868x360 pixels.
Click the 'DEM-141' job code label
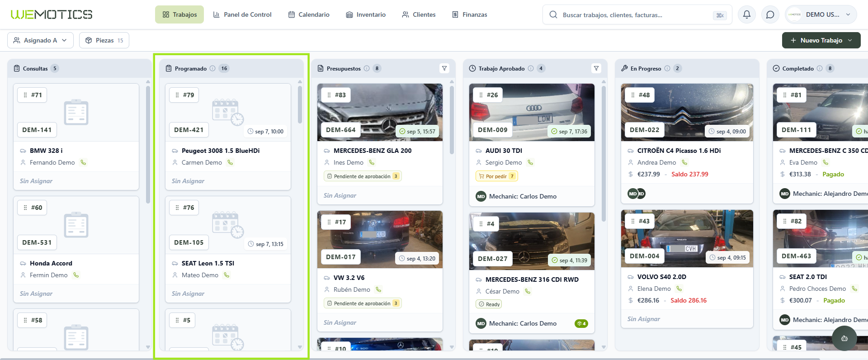click(x=37, y=130)
